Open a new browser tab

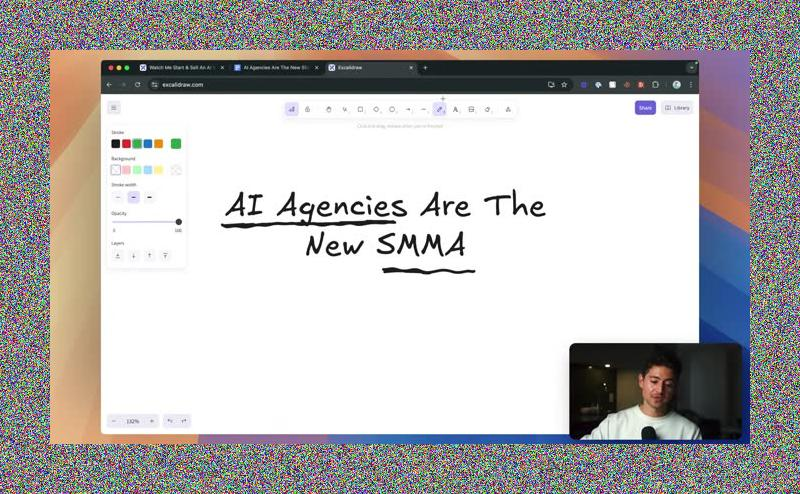[425, 67]
